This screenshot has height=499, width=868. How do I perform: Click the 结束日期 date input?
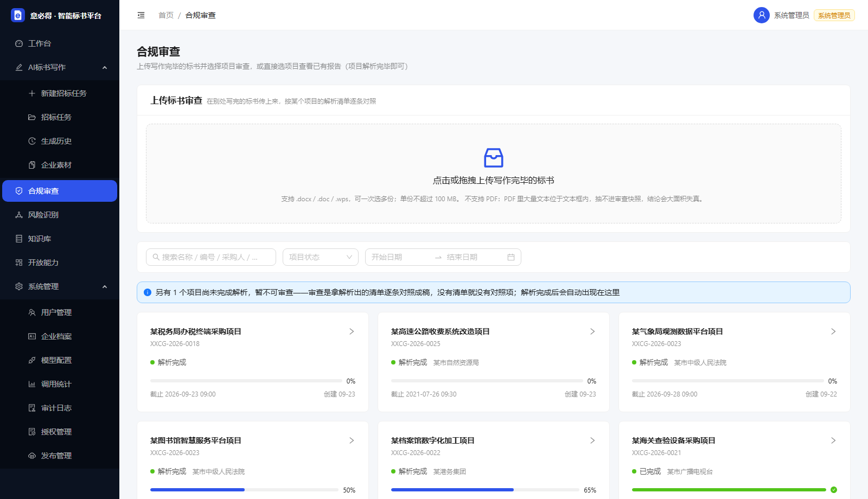coord(475,257)
